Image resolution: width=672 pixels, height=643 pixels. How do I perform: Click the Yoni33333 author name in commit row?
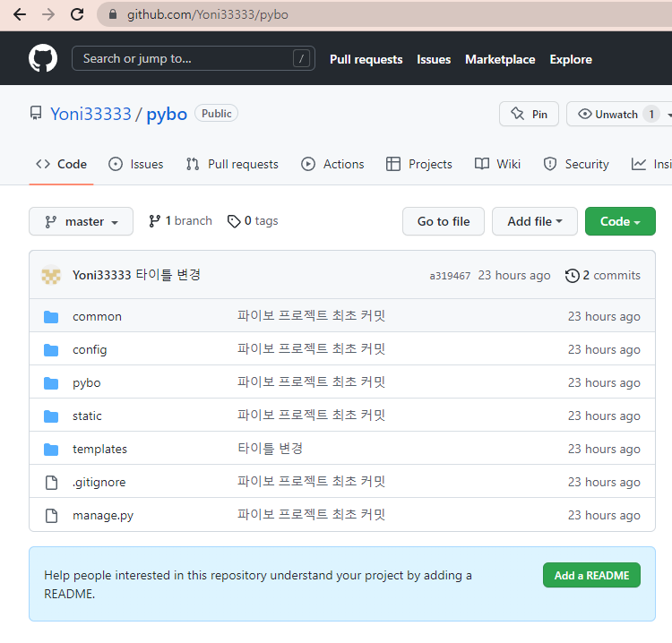coord(101,275)
